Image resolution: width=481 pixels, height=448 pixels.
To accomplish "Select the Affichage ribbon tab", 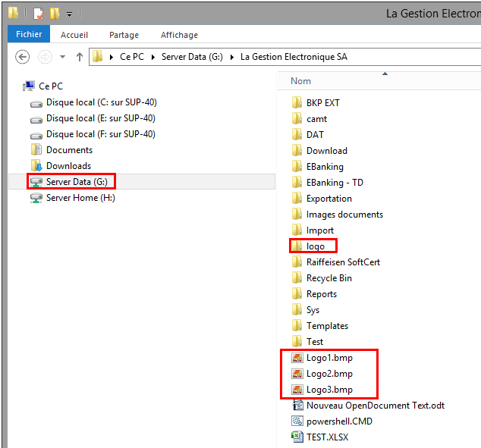I will (179, 35).
